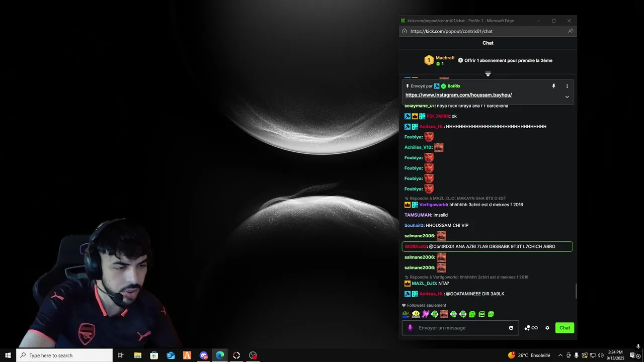The image size is (644, 362).
Task: Insert the last green blob quick emote
Action: 491,314
